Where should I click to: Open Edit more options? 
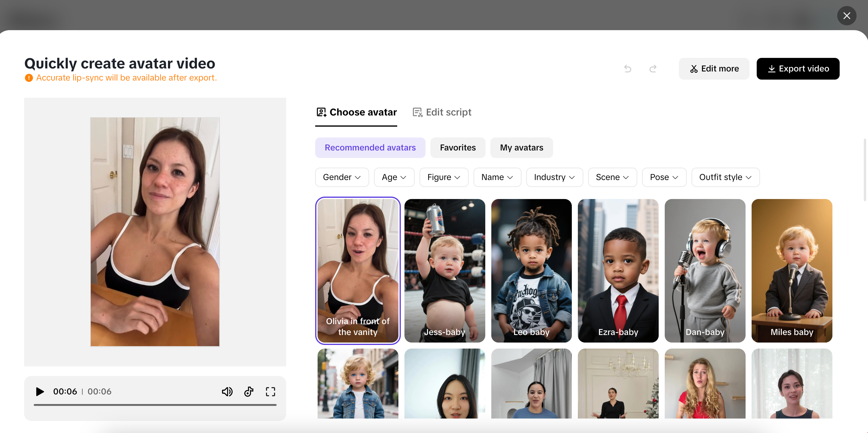(714, 68)
